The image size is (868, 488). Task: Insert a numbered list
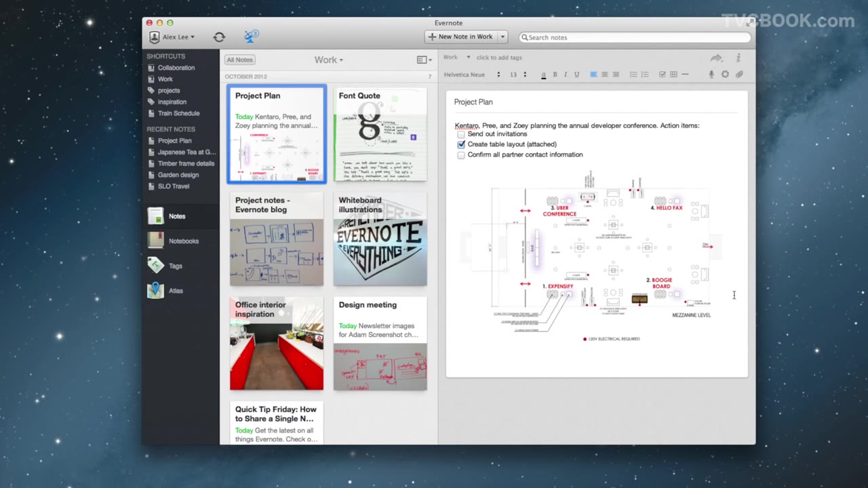(645, 75)
